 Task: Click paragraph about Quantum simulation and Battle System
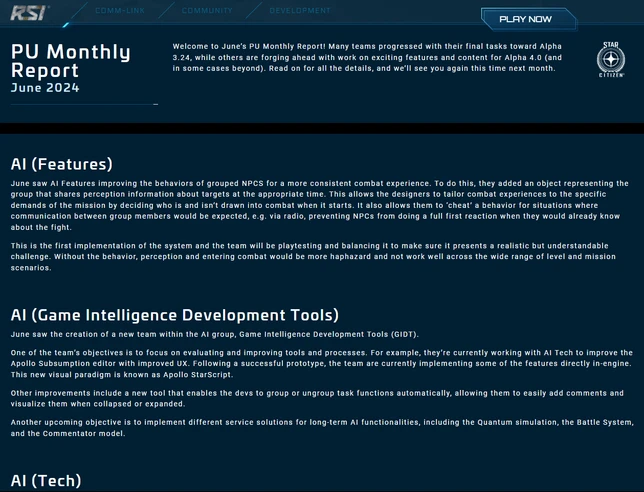point(320,428)
